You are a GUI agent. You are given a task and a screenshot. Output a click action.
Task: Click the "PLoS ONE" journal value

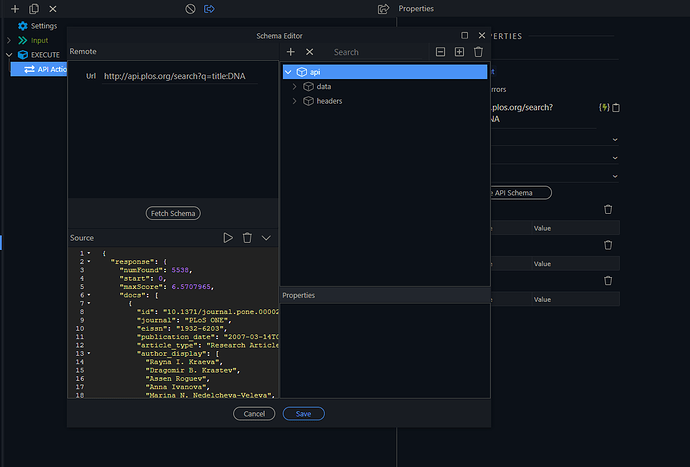(208, 320)
